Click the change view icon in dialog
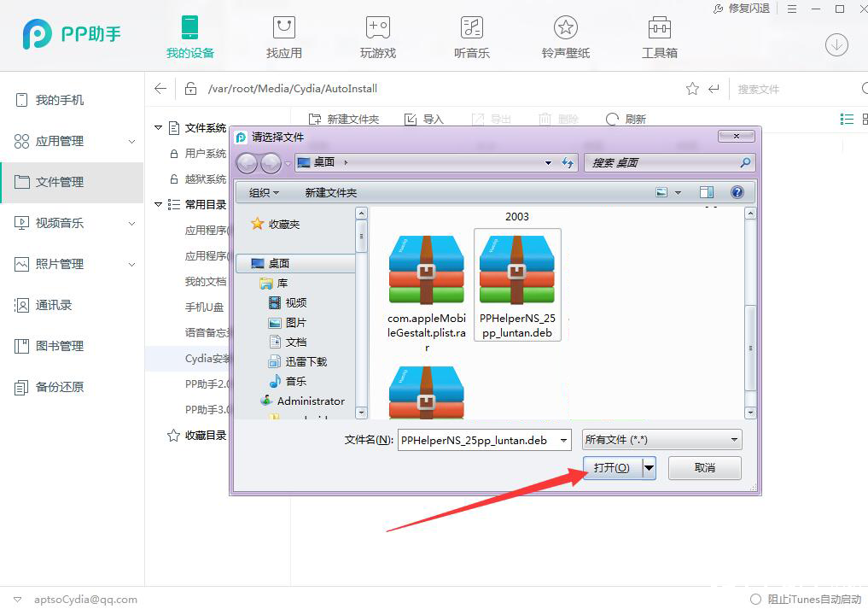Image resolution: width=868 pixels, height=609 pixels. coord(661,192)
